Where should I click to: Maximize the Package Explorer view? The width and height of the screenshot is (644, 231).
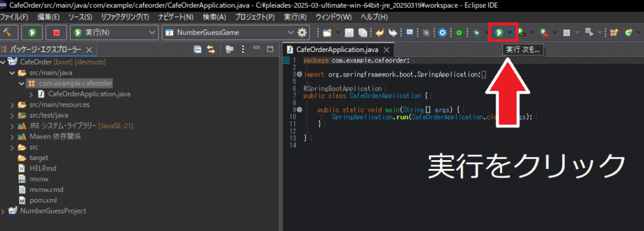tap(270, 49)
